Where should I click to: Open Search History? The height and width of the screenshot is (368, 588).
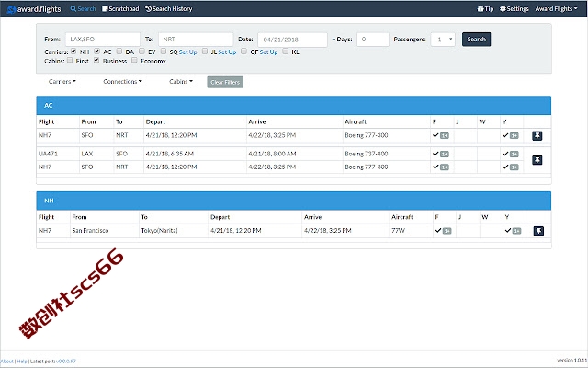click(x=169, y=8)
